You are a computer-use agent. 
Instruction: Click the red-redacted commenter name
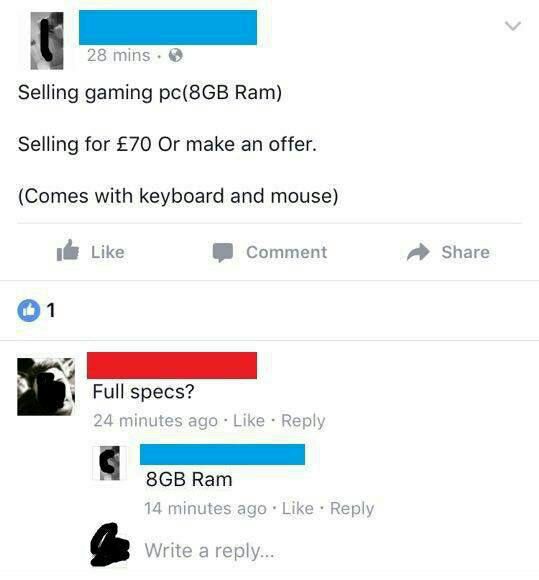[172, 365]
